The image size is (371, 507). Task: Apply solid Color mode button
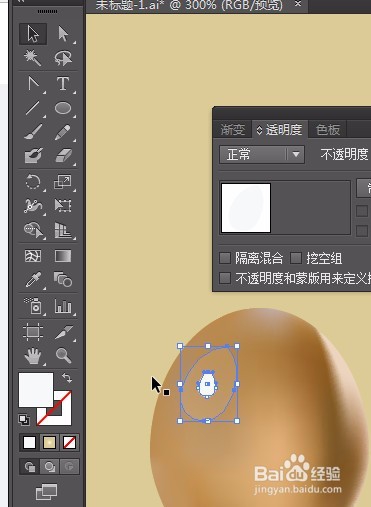29,443
